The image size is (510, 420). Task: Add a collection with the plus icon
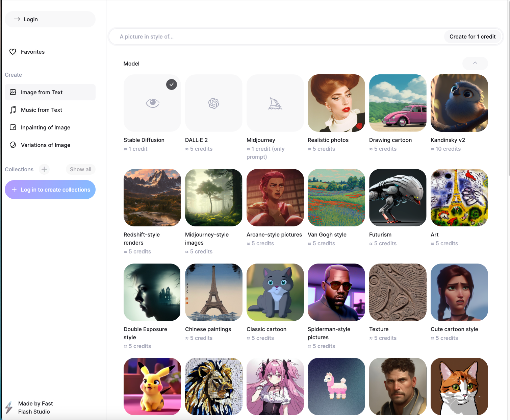click(44, 169)
